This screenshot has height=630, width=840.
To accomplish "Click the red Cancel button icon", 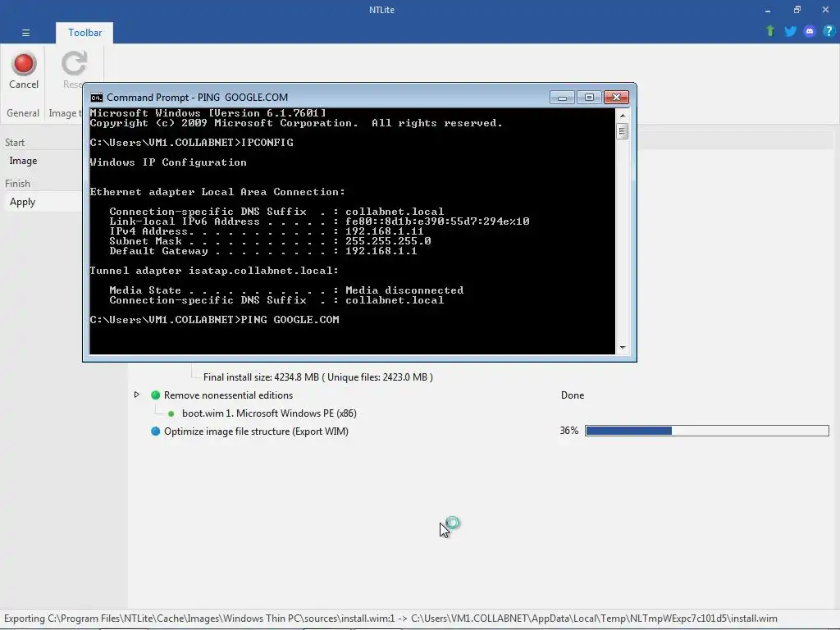I will (24, 64).
